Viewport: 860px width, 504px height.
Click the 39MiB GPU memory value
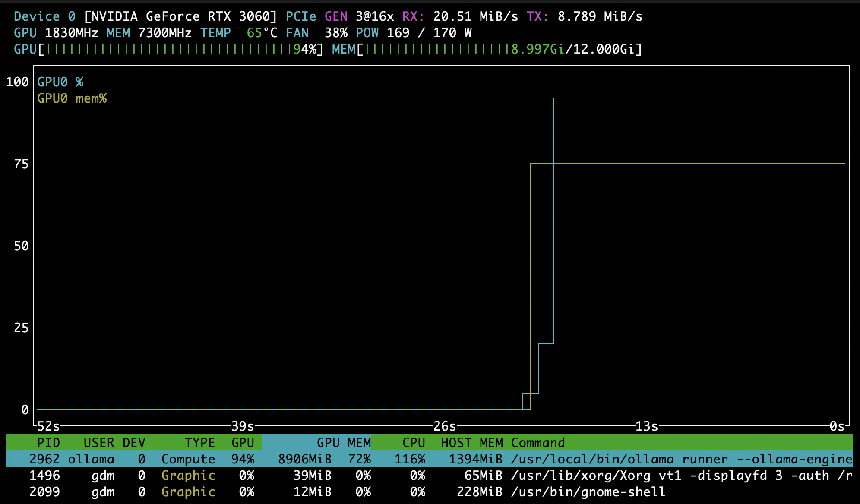coord(313,476)
